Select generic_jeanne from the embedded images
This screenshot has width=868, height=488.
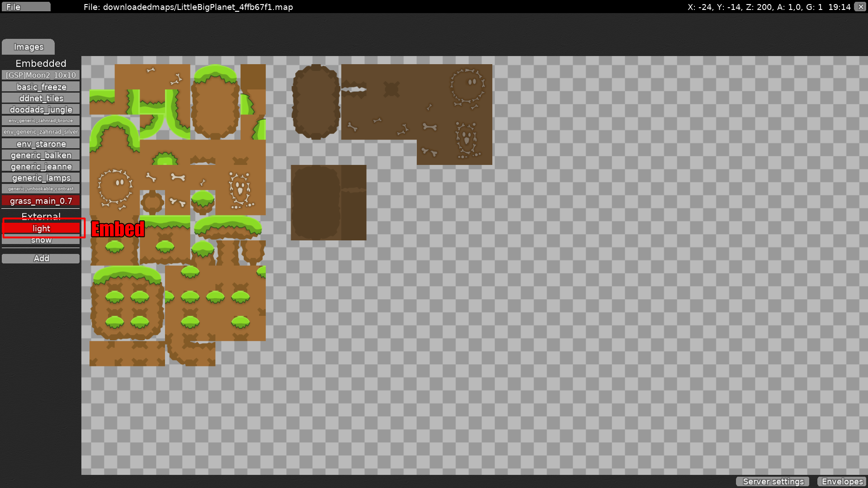click(x=41, y=166)
